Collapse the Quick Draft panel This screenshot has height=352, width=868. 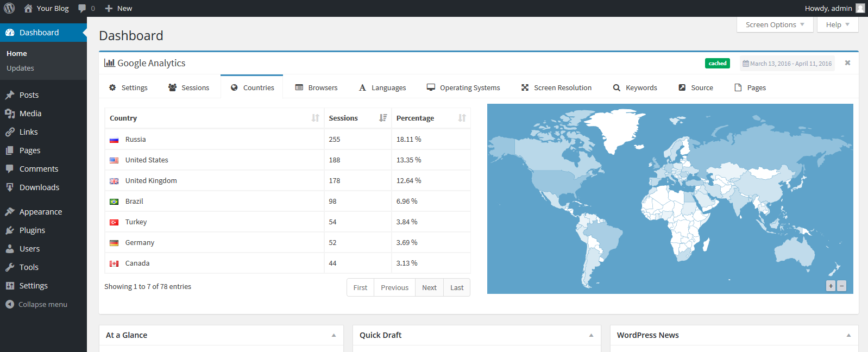(x=591, y=335)
